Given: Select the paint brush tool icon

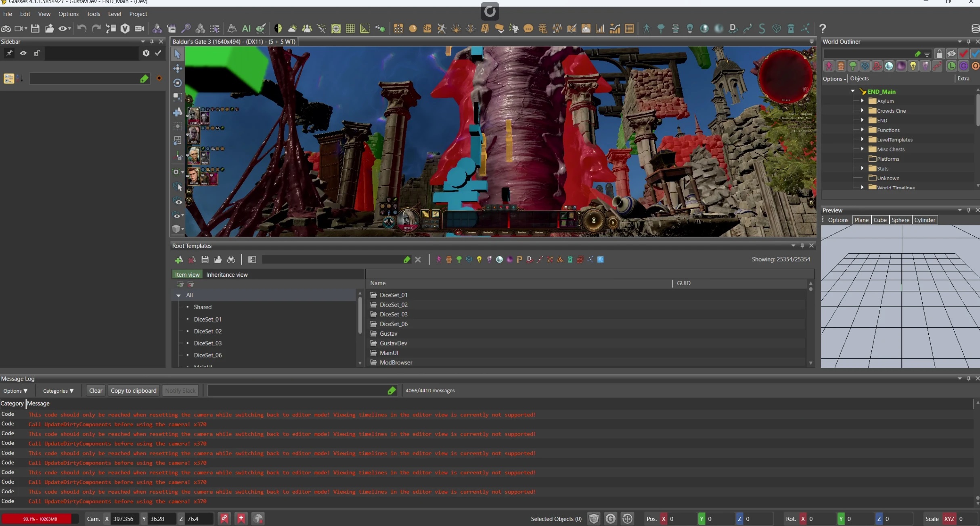Looking at the screenshot, I should click(261, 28).
